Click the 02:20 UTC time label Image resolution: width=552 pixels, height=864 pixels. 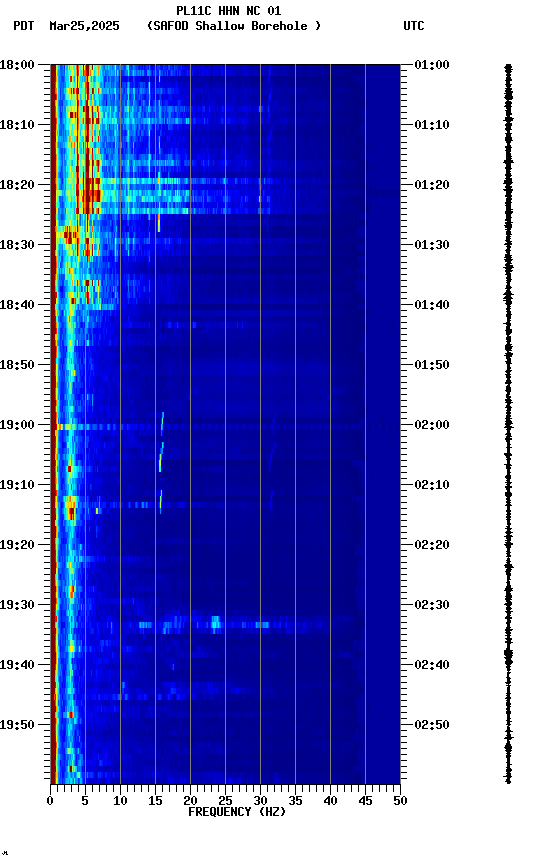[x=432, y=545]
